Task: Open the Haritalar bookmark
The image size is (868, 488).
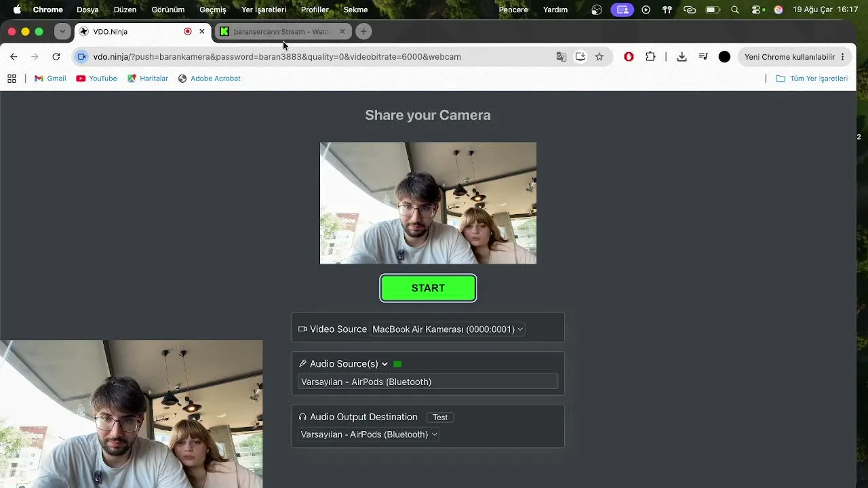Action: click(x=148, y=79)
